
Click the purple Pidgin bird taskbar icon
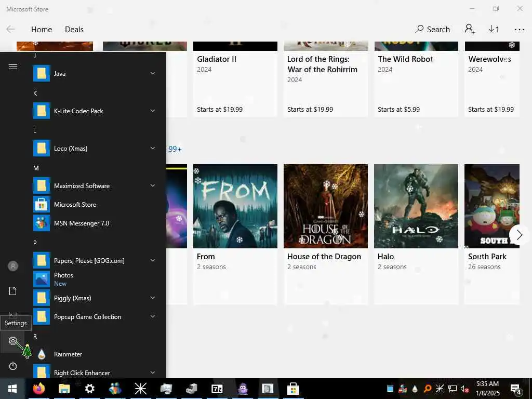tap(242, 389)
